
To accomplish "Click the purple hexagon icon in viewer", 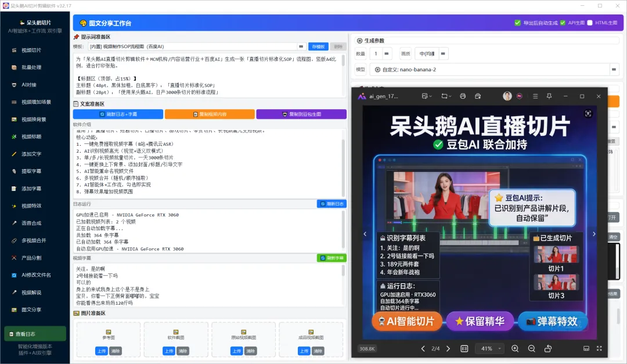I will pyautogui.click(x=520, y=96).
